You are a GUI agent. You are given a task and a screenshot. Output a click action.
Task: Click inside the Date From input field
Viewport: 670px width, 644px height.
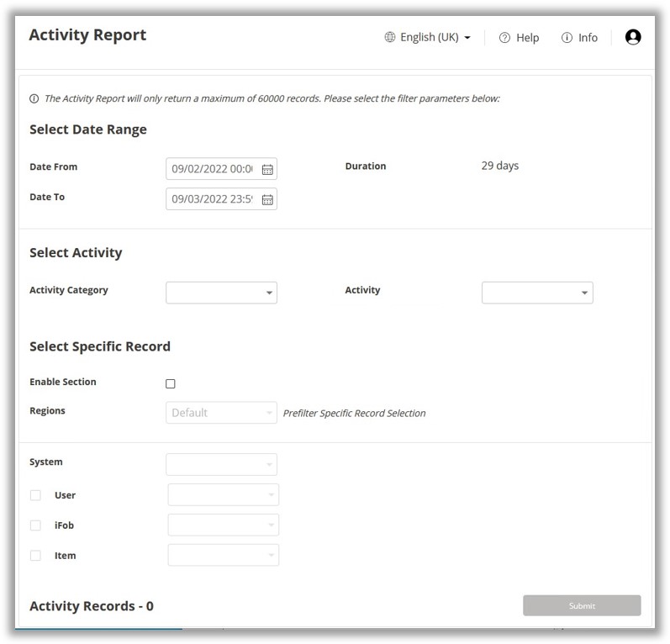pyautogui.click(x=211, y=169)
